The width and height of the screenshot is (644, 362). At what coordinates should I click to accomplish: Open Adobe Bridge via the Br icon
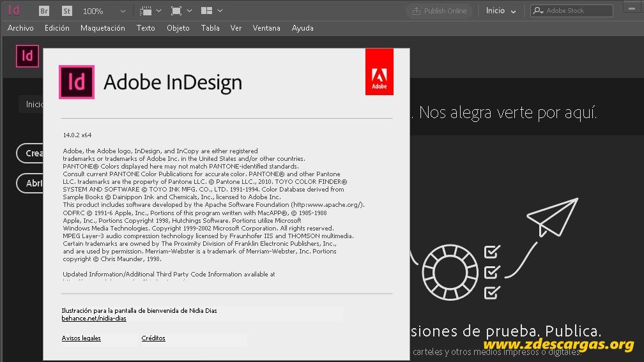44,11
